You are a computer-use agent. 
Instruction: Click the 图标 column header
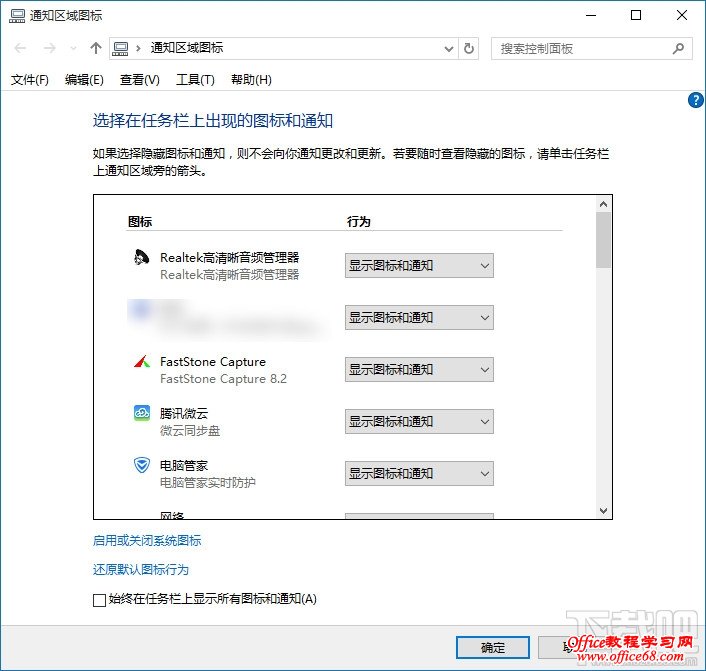click(x=140, y=222)
